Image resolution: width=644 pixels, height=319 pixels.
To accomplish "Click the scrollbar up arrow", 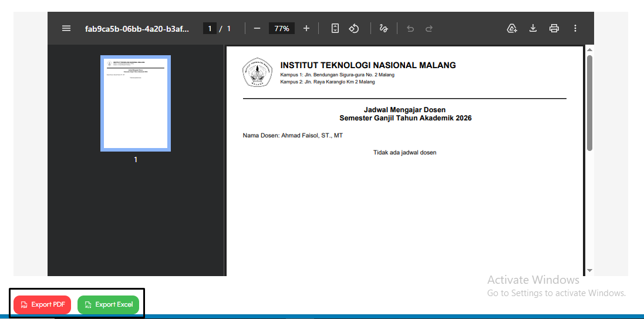I will click(590, 50).
